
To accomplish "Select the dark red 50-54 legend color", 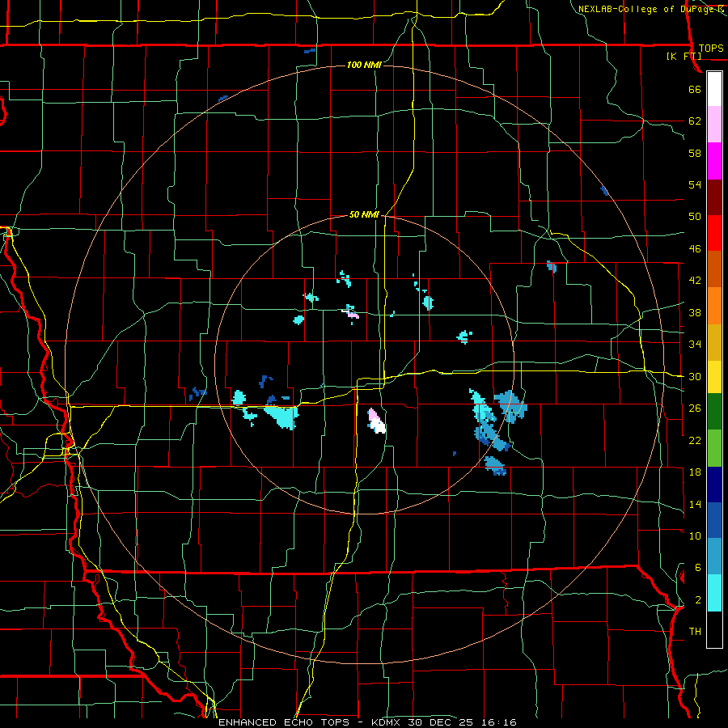I will point(714,198).
